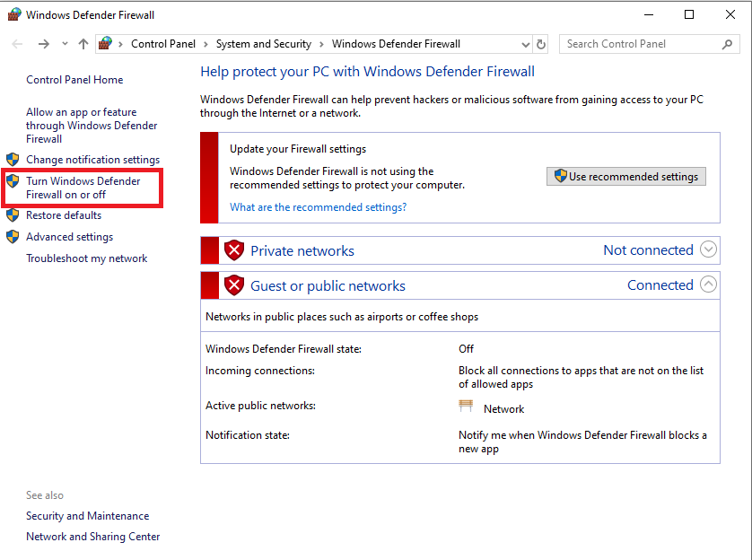Expand the Private networks section chevron
This screenshot has height=560, width=752.
click(708, 250)
